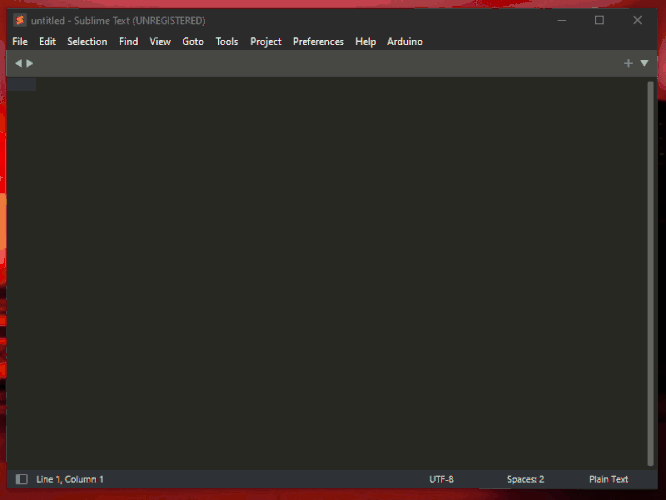Viewport: 666px width, 500px height.
Task: Maximize the Sublime Text window
Action: tap(599, 20)
